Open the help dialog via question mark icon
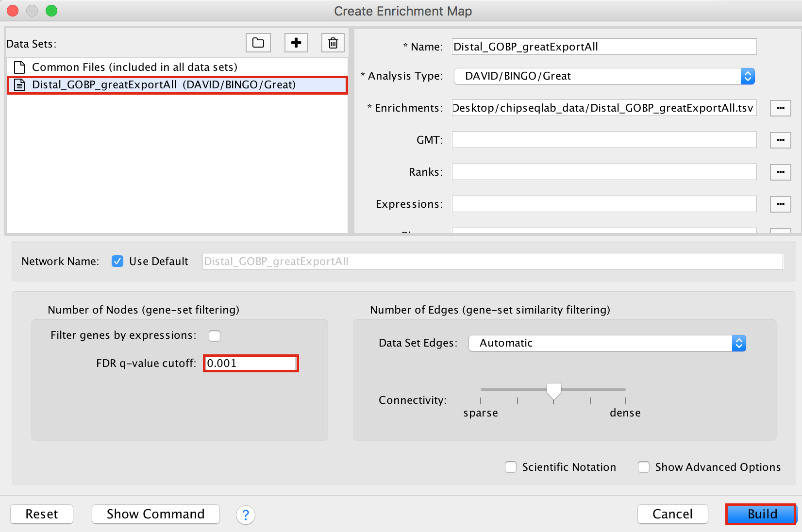Viewport: 802px width, 532px height. tap(246, 515)
